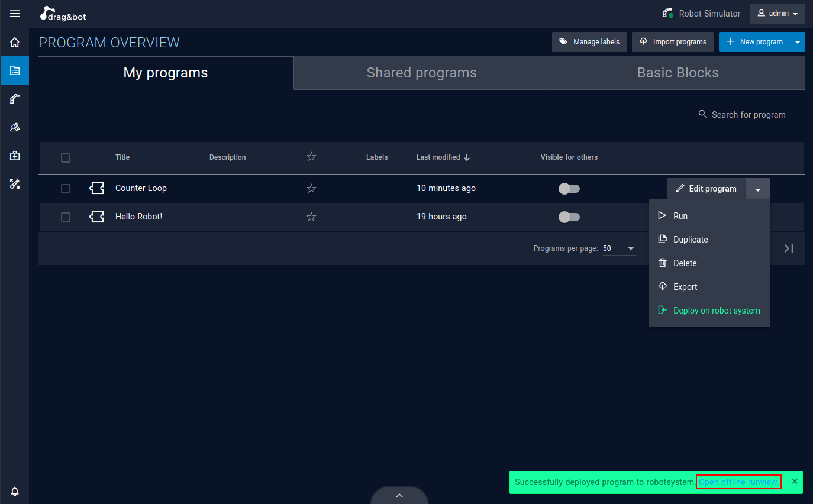Click the New program button
The image size is (813, 504).
pyautogui.click(x=754, y=42)
